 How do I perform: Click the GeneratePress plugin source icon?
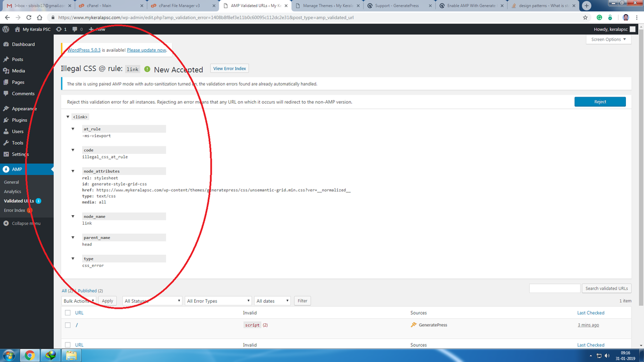(x=414, y=325)
